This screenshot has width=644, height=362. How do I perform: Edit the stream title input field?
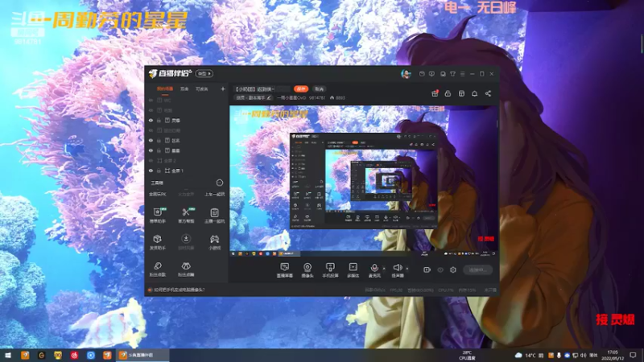[262, 88]
